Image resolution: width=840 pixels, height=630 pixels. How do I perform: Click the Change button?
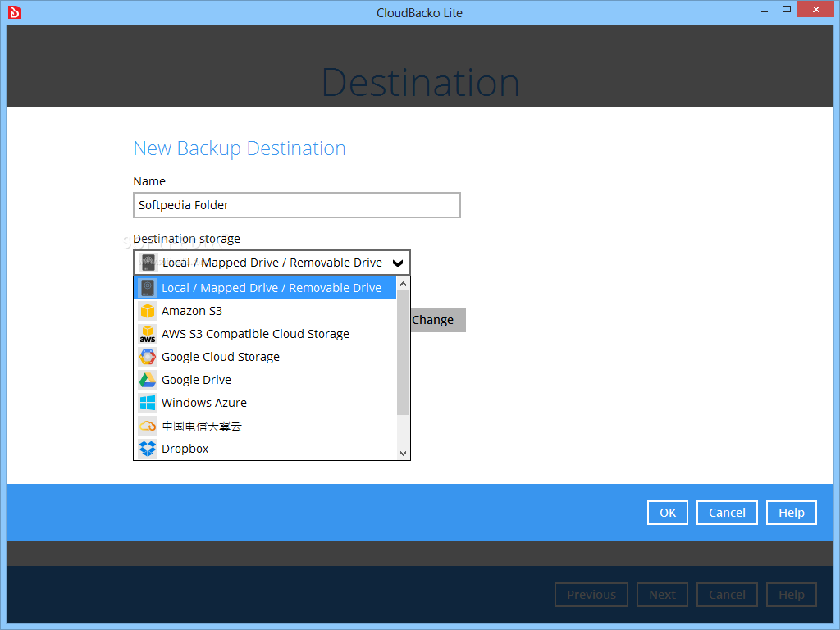438,320
